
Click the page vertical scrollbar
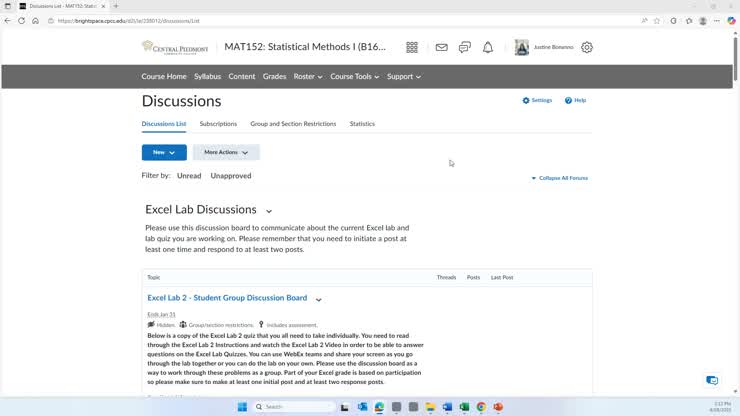point(735,59)
